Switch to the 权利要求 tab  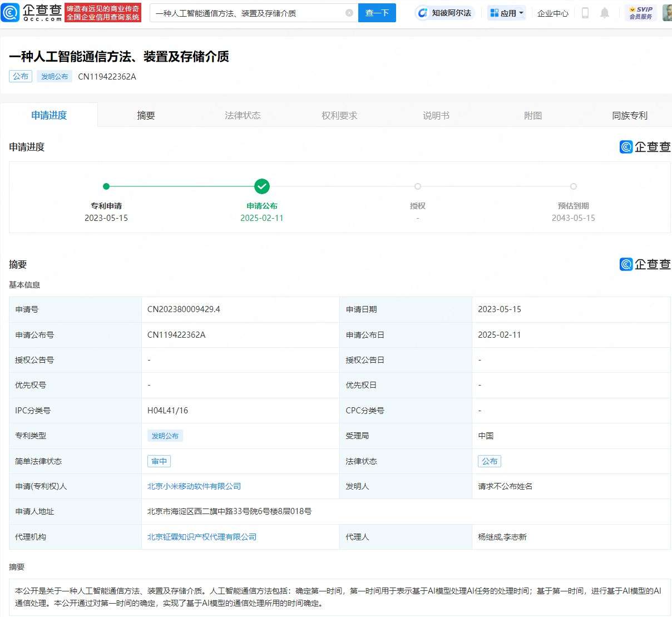339,115
